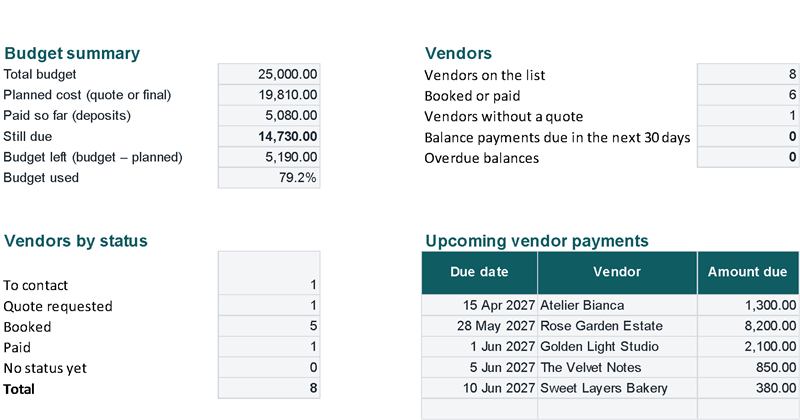800x420 pixels.
Task: Select the Planned cost (quote or final) label
Action: click(87, 95)
